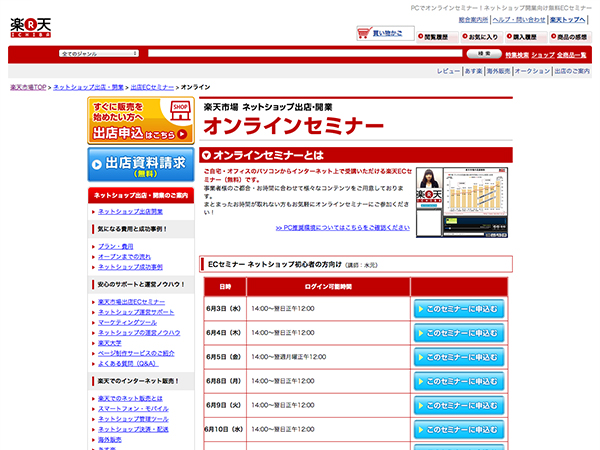The height and width of the screenshot is (450, 600).
Task: Click PC推奨環境 confirmation link
Action: [343, 228]
